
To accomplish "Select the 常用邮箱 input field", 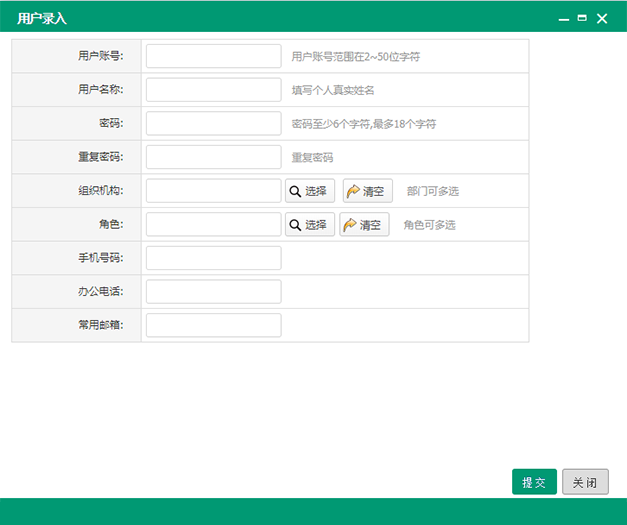I will click(213, 325).
